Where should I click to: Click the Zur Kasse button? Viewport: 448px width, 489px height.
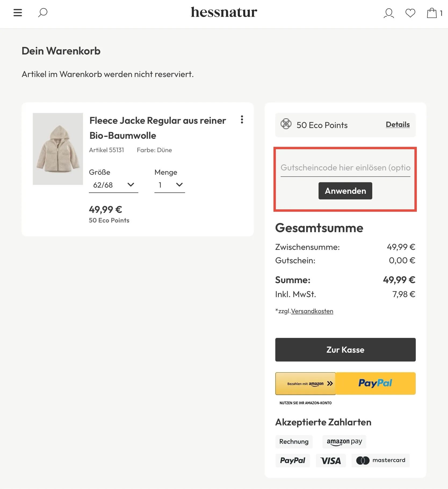point(345,349)
